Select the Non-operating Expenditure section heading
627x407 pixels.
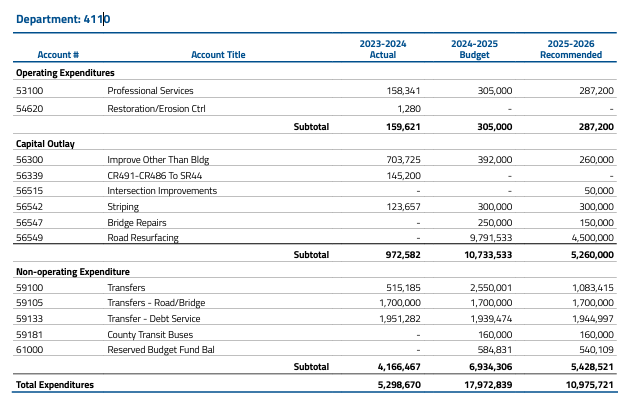[x=73, y=271]
